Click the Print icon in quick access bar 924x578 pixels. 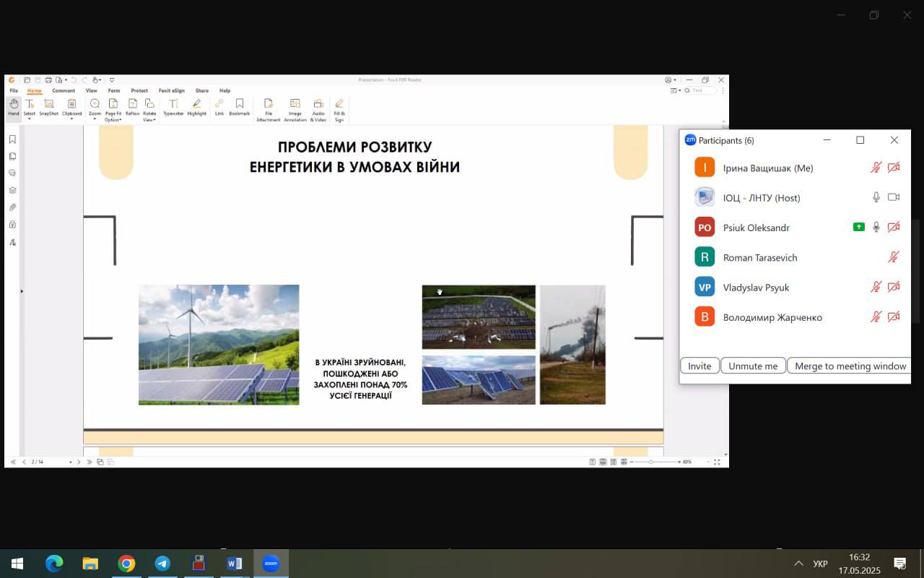pyautogui.click(x=48, y=80)
